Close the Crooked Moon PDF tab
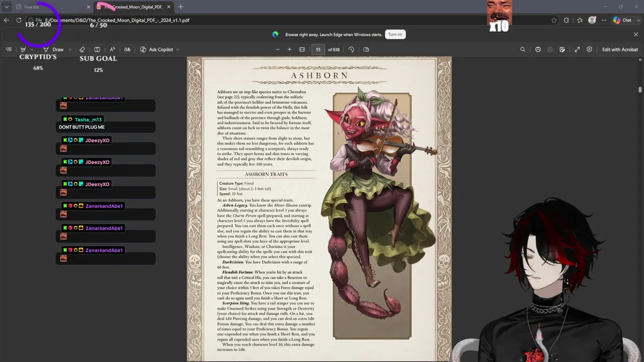The height and width of the screenshot is (362, 644). [x=169, y=7]
